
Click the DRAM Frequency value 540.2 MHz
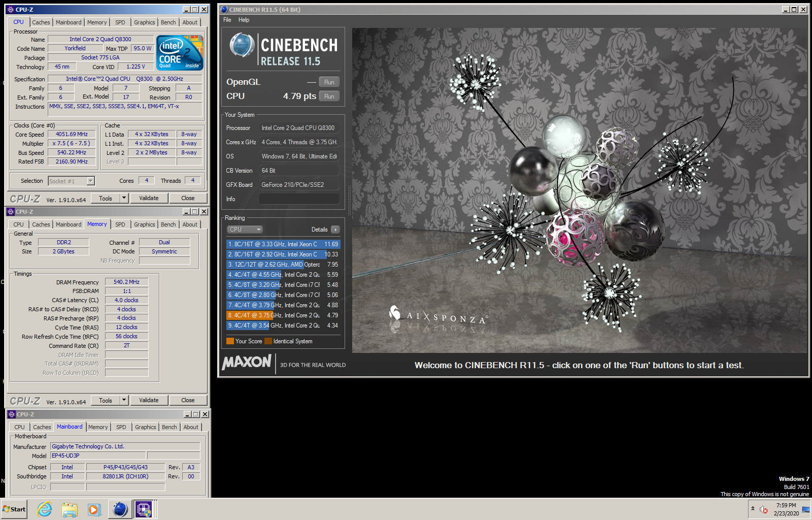126,282
